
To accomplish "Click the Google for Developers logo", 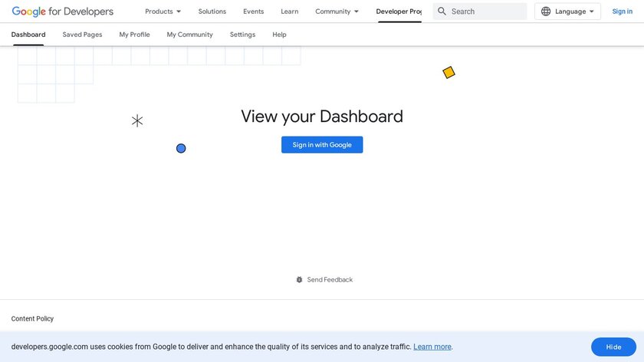I will coord(62,12).
